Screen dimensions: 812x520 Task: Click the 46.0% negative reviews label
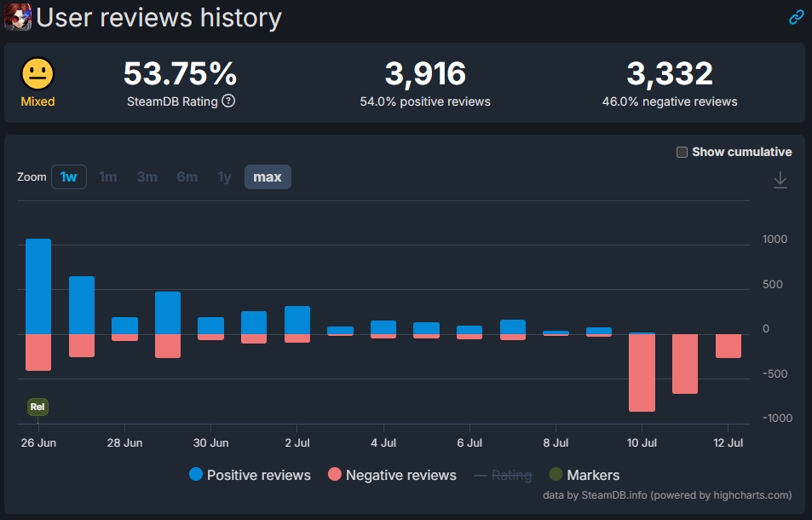[x=670, y=101]
